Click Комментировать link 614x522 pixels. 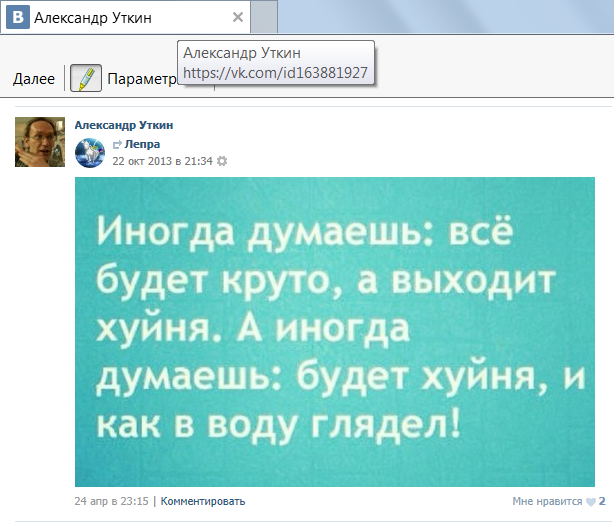tap(203, 501)
